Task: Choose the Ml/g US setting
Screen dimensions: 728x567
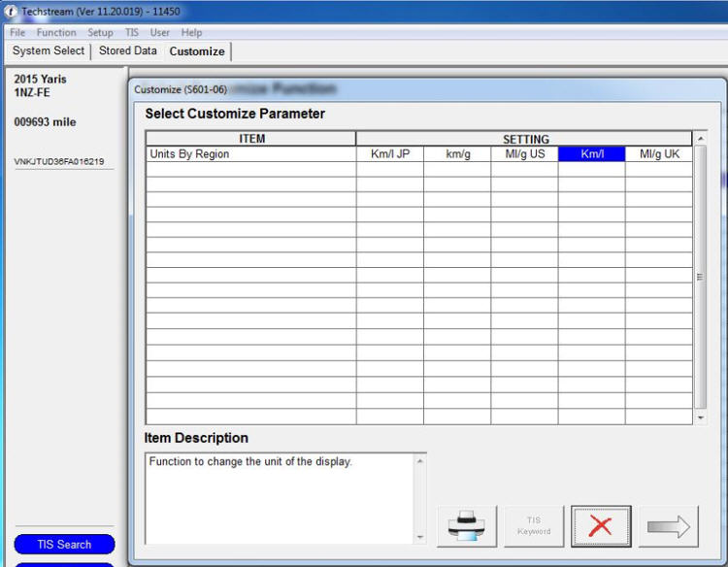Action: coord(524,154)
